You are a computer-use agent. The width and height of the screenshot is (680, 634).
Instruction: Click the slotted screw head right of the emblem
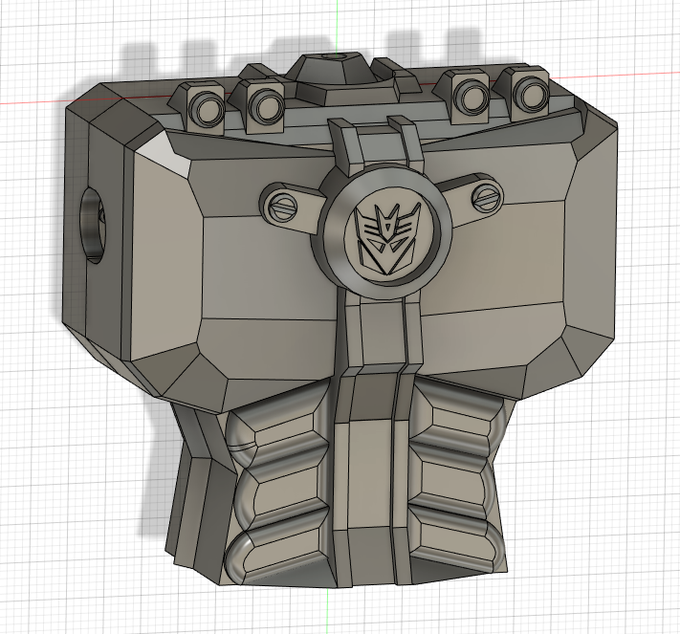pos(487,199)
